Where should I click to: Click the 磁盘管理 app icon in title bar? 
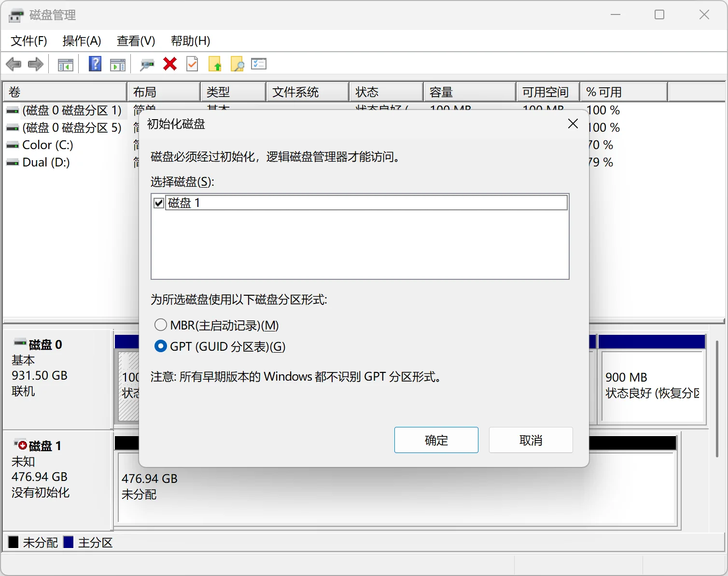16,15
